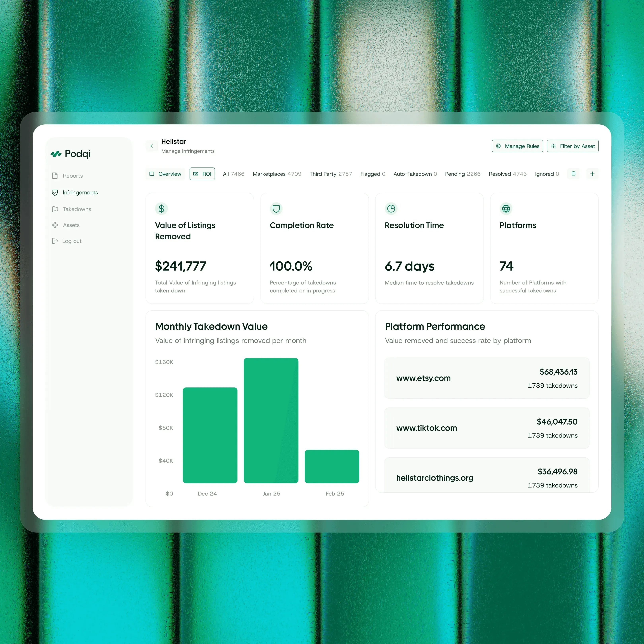Click the Log out arrow icon
The image size is (644, 644).
pyautogui.click(x=55, y=241)
